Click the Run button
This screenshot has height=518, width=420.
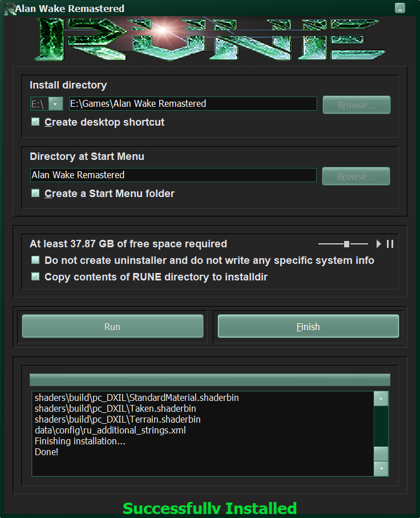click(112, 327)
